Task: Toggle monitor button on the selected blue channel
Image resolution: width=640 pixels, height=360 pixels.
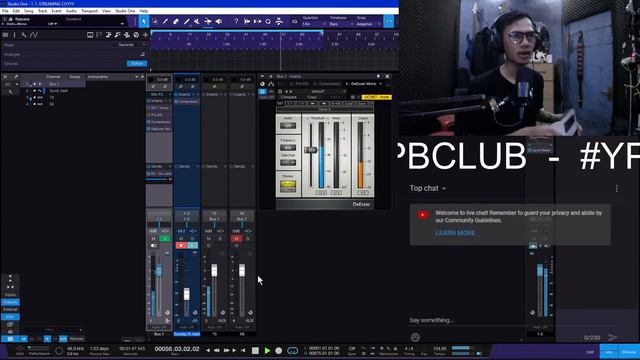Action: pyautogui.click(x=192, y=245)
